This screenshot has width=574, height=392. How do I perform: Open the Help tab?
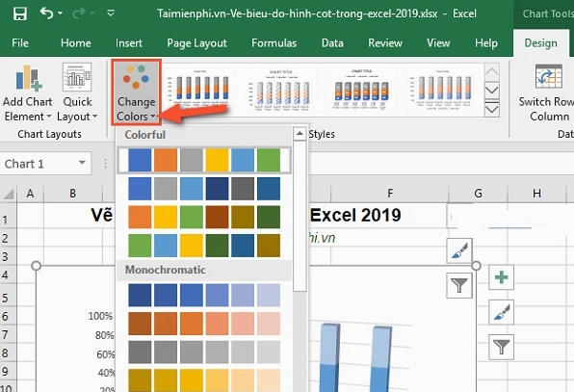click(486, 43)
